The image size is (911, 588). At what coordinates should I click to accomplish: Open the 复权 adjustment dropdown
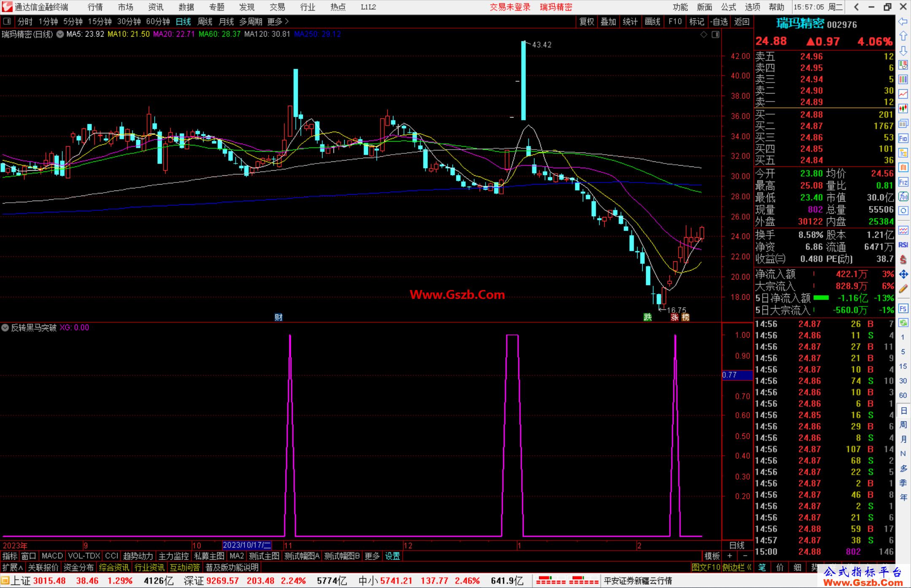[587, 21]
